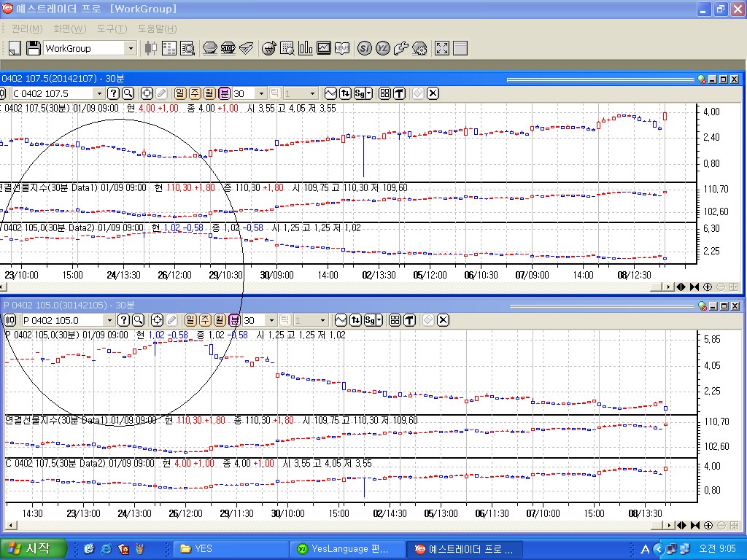The height and width of the screenshot is (560, 747).
Task: Click the 시작 Start button
Action: [34, 548]
